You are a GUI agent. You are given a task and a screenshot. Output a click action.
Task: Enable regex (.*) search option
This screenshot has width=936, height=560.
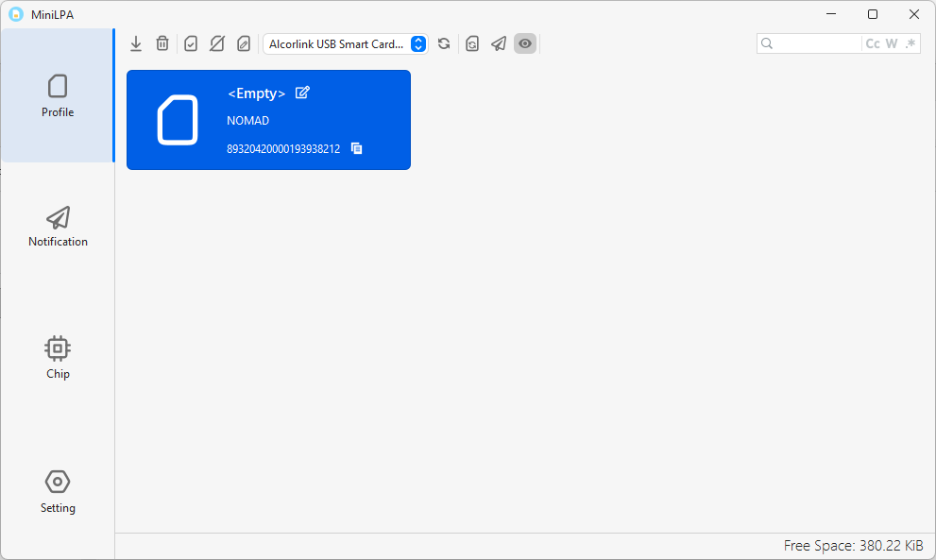[910, 43]
